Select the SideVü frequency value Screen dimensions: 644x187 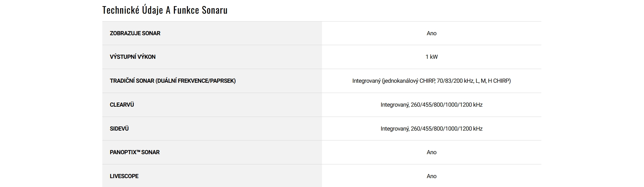(x=431, y=129)
